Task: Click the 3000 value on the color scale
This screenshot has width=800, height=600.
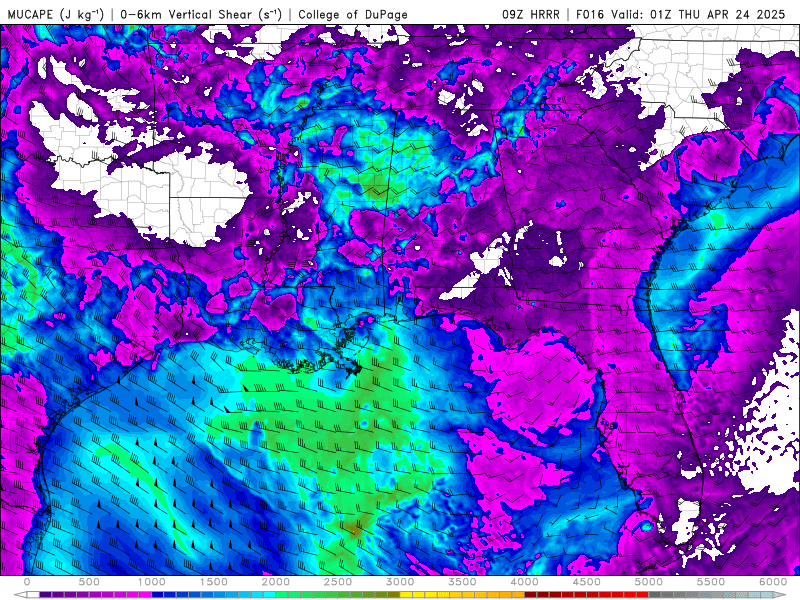Action: pos(400,582)
